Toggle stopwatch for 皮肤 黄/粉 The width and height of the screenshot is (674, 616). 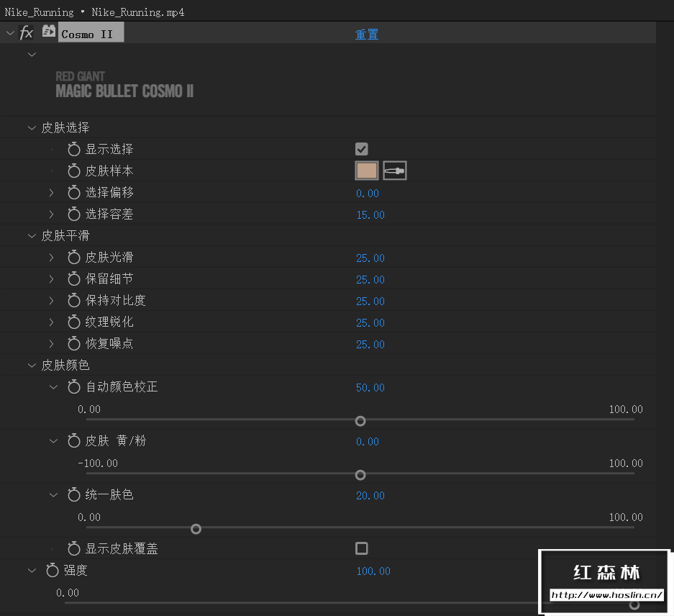pos(74,440)
